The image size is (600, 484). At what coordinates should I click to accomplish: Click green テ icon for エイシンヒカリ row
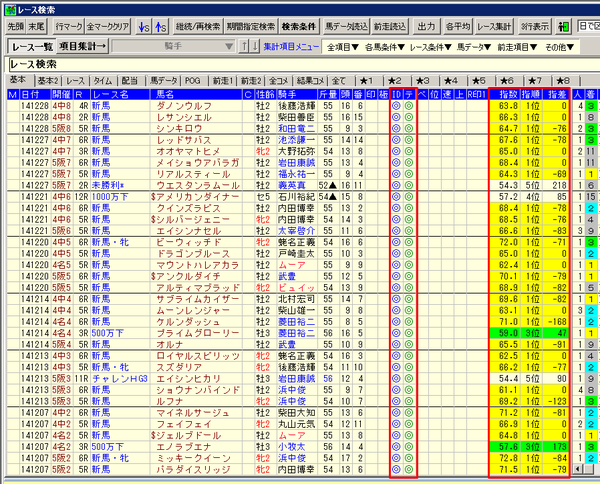(409, 379)
